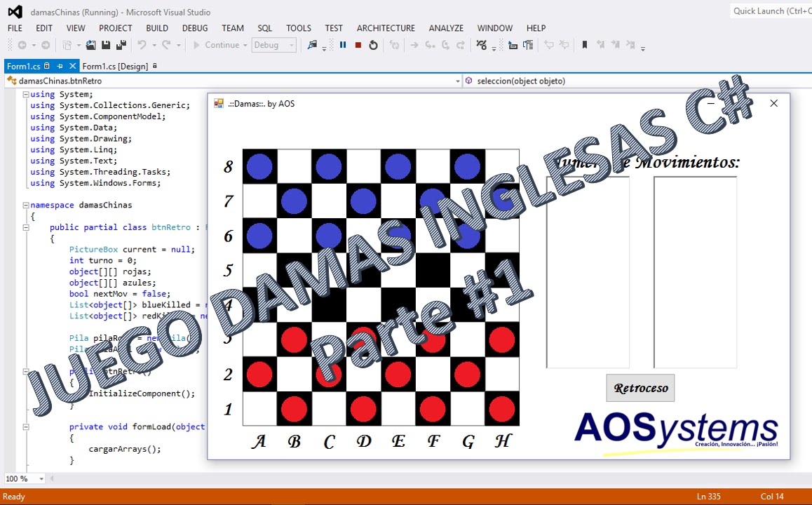The width and height of the screenshot is (812, 505).
Task: Open the toolbar overflow options arrow
Action: (x=643, y=48)
